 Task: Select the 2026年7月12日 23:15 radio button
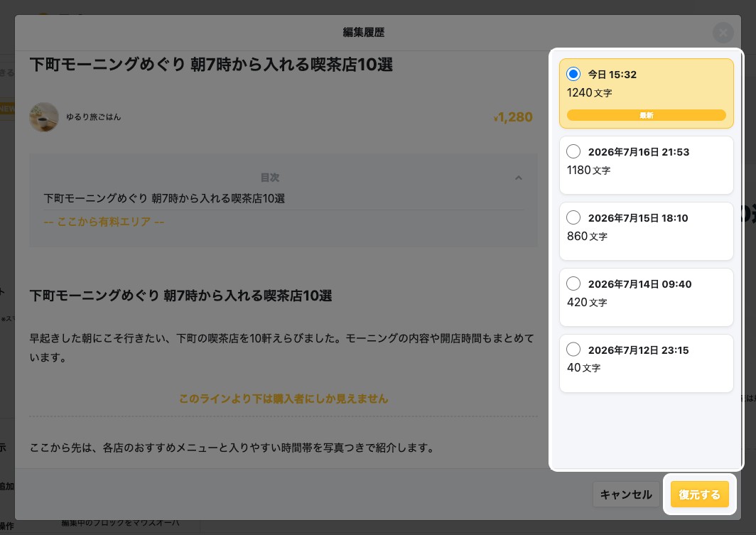pos(573,350)
